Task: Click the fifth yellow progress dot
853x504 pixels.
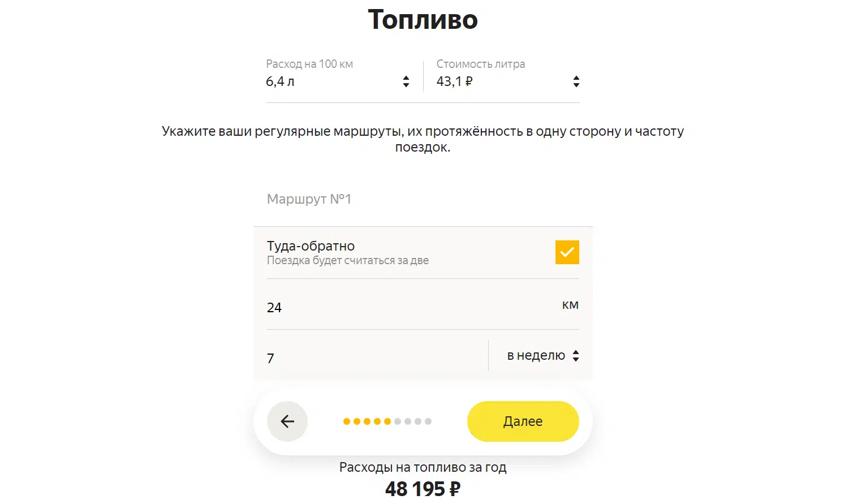Action: pyautogui.click(x=387, y=421)
